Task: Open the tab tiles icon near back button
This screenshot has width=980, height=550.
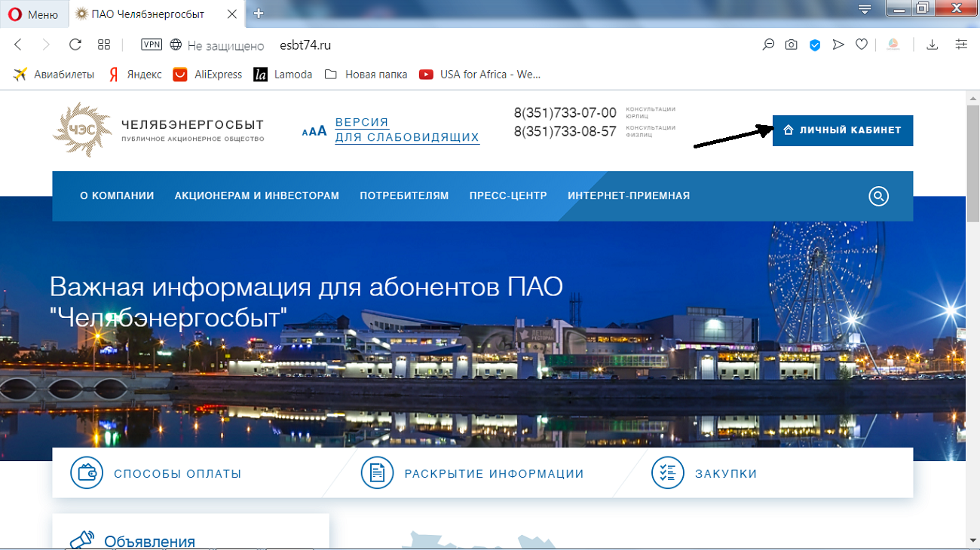Action: click(x=105, y=44)
